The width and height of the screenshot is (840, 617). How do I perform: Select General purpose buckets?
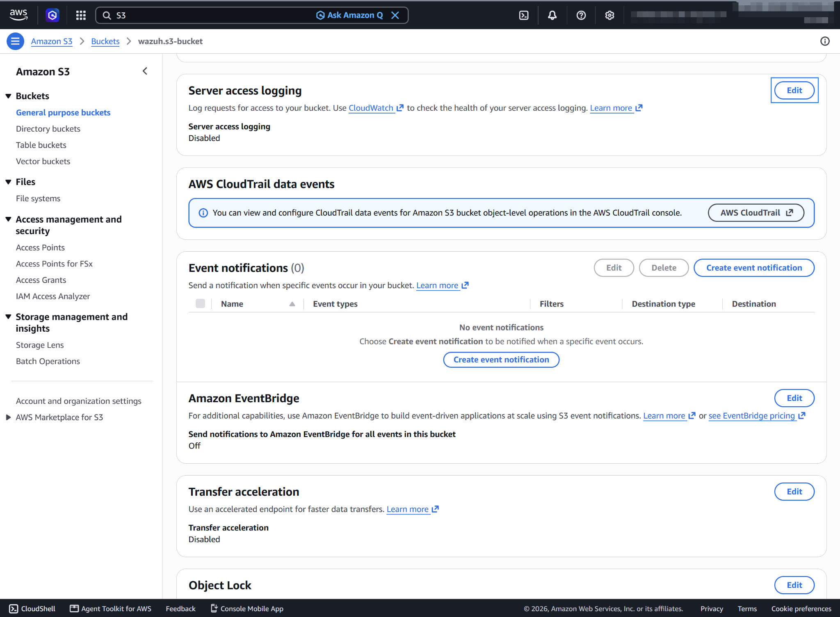tap(63, 112)
